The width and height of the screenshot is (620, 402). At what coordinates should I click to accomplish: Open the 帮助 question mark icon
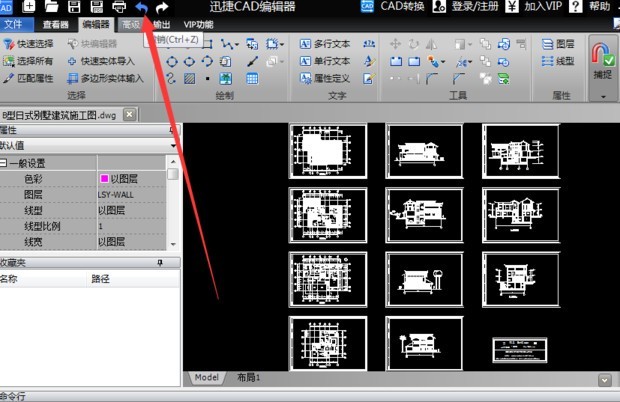coord(576,6)
